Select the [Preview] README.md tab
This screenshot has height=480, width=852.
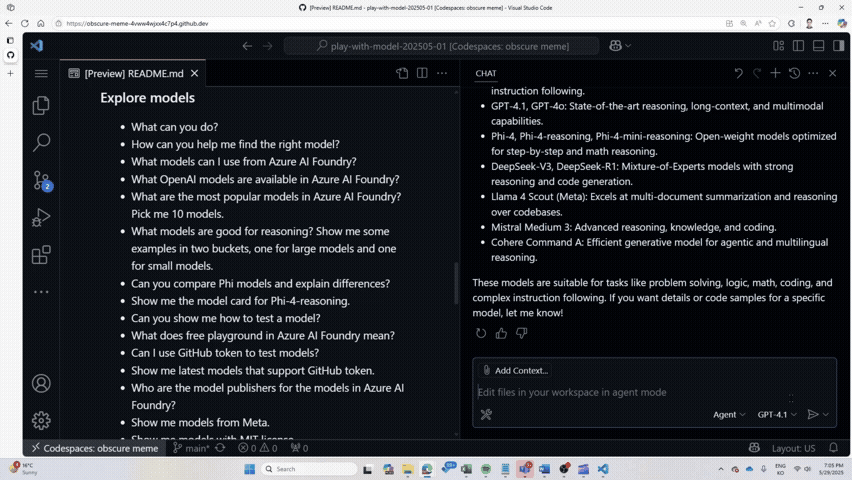coord(133,73)
